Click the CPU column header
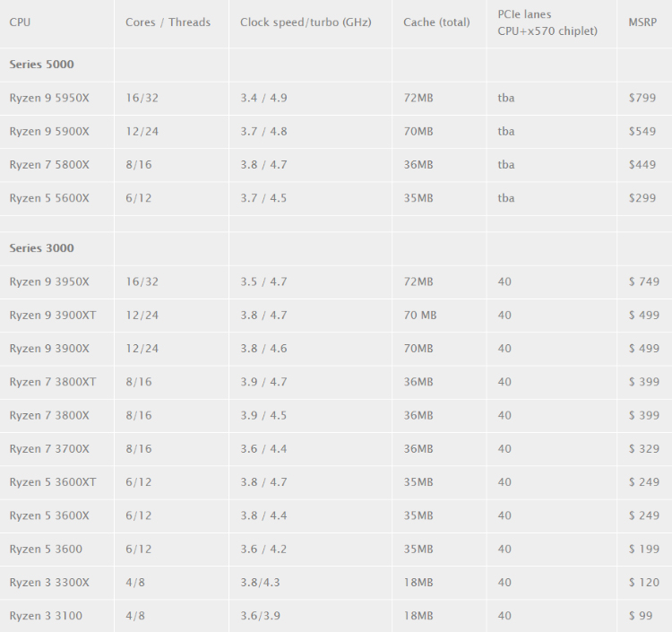This screenshot has height=632, width=672. tap(20, 22)
